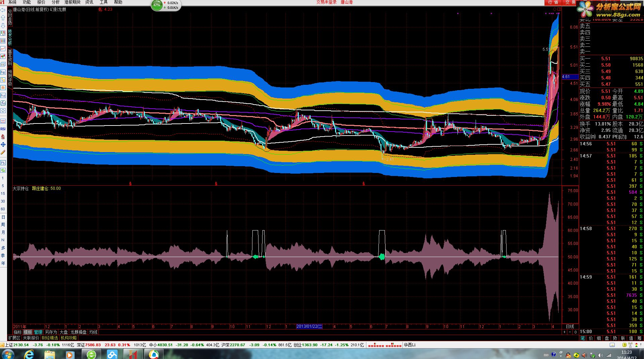This screenshot has width=644, height=359.
Task: Open the 工具 menu
Action: coord(104,2)
